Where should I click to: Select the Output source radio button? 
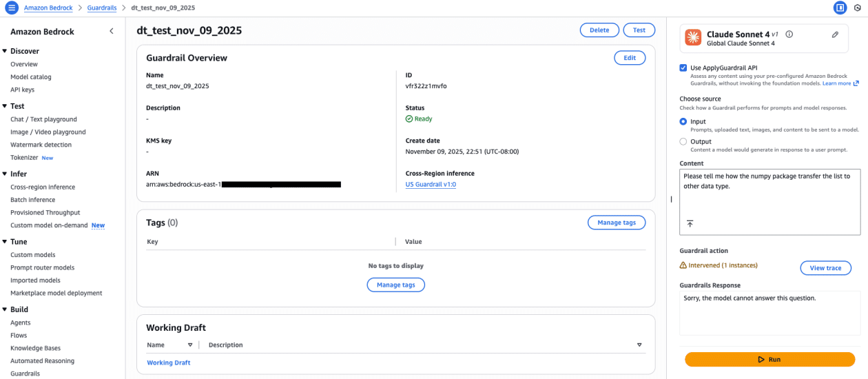683,141
